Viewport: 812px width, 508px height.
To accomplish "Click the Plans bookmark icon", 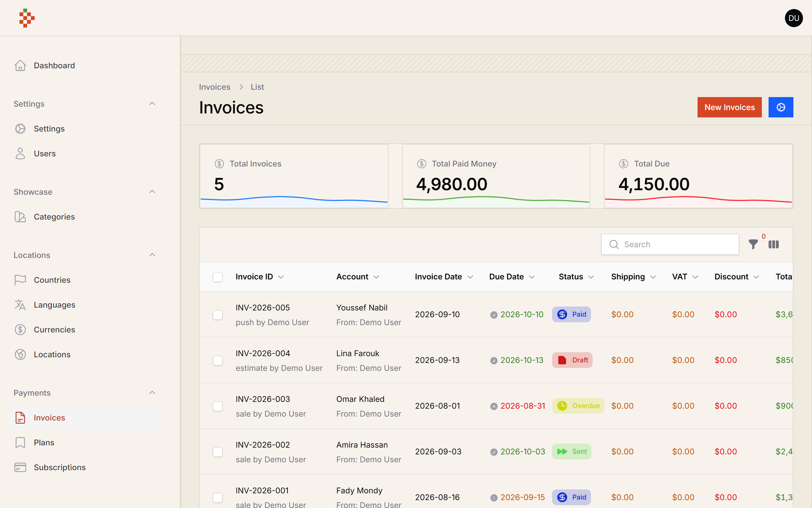I will [x=20, y=443].
